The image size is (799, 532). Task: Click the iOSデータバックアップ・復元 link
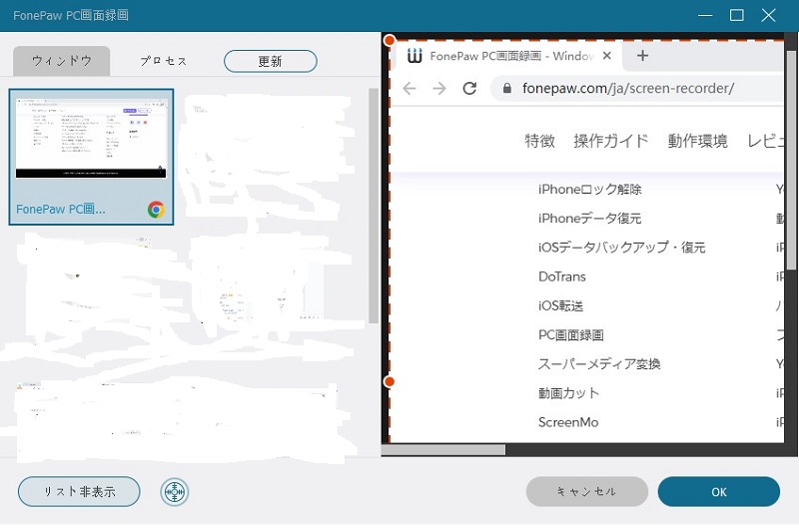pos(621,248)
